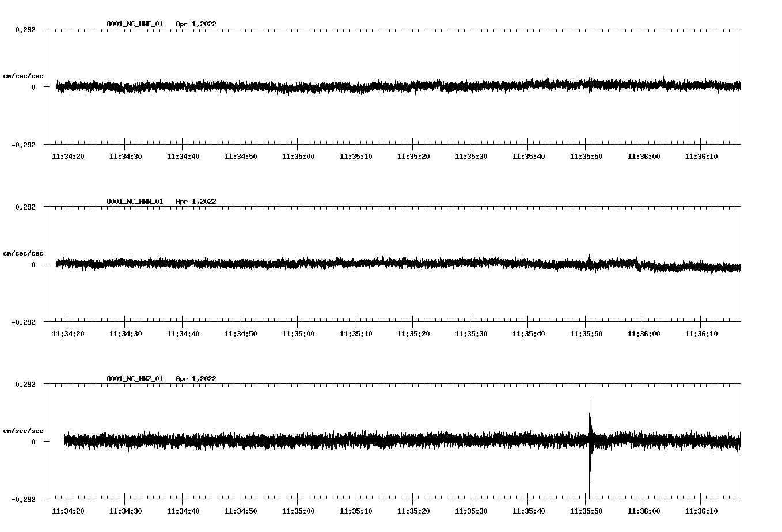Click the 11:35:50 time label under HNZ plot
The image size is (782, 532).
(586, 511)
